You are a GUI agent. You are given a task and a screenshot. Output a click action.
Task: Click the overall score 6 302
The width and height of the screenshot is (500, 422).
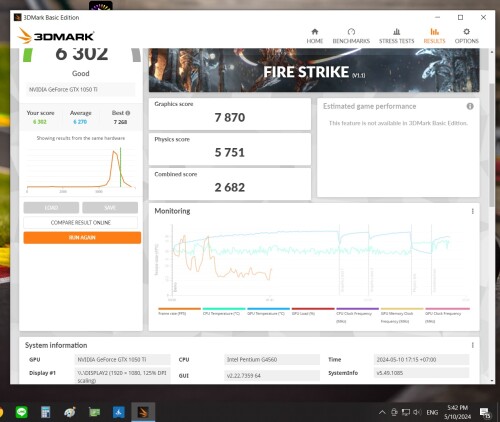(x=82, y=54)
